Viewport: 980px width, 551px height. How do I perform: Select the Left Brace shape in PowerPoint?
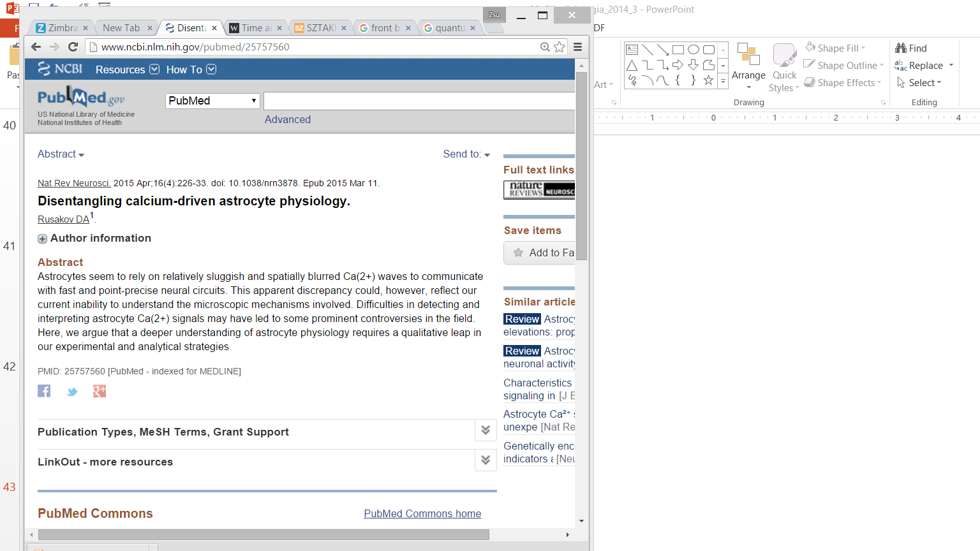[x=678, y=80]
